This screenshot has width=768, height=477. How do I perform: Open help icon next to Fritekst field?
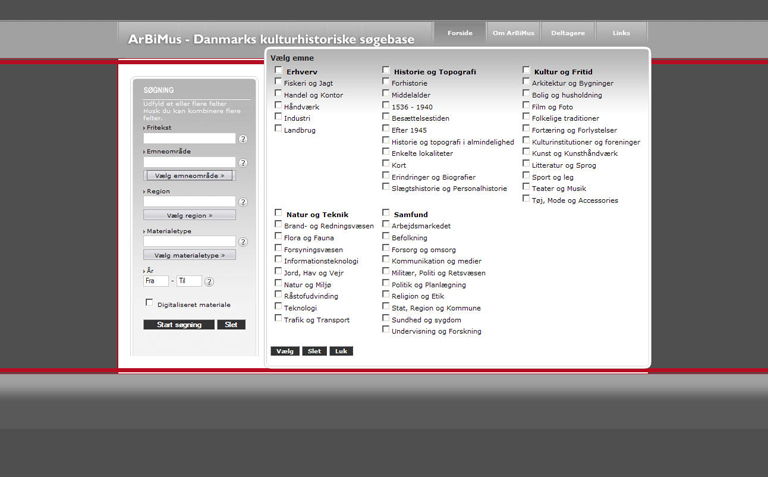click(243, 139)
